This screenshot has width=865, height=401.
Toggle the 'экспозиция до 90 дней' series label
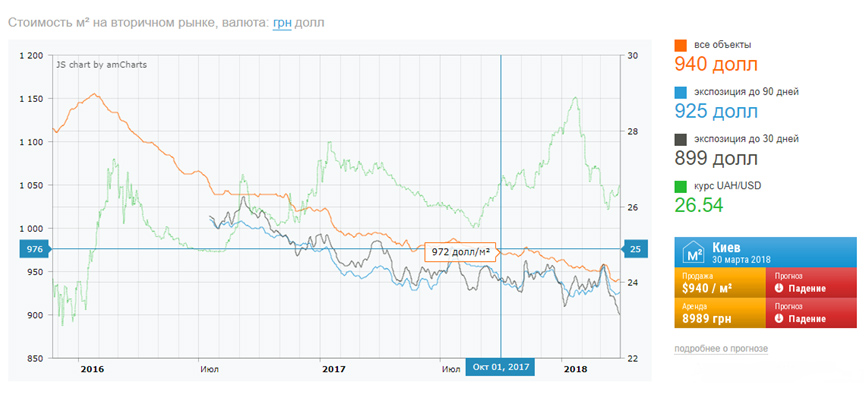coord(745,92)
